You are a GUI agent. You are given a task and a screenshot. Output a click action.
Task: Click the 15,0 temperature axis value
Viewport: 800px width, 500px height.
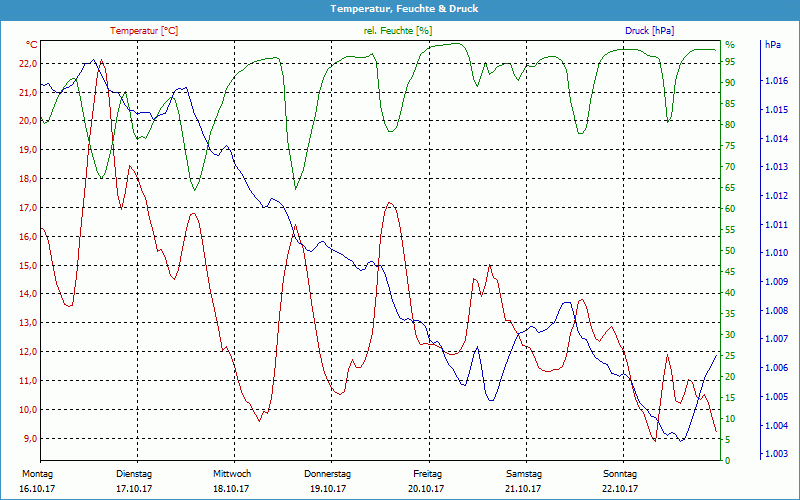point(28,265)
